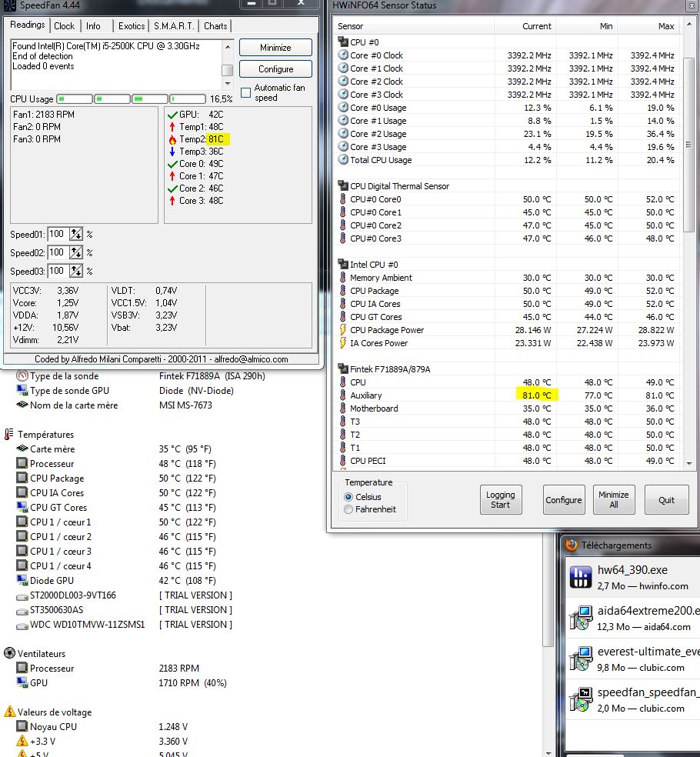The width and height of the screenshot is (700, 757).
Task: Click the Firefox Téléchargements window icon
Action: tap(571, 545)
